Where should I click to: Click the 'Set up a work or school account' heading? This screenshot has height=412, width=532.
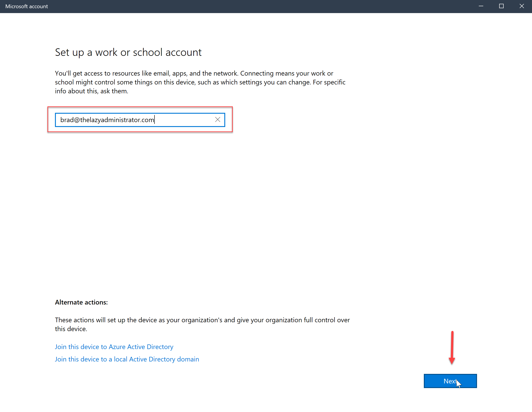point(128,52)
